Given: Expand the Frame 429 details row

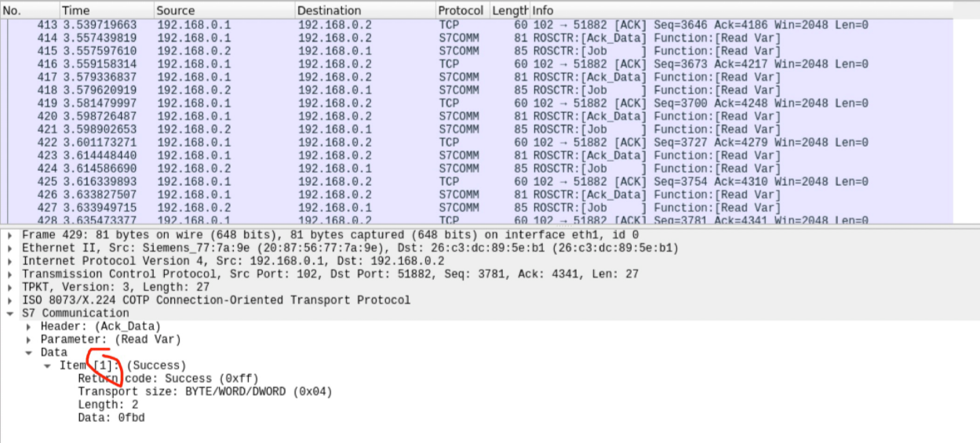Looking at the screenshot, I should 10,235.
